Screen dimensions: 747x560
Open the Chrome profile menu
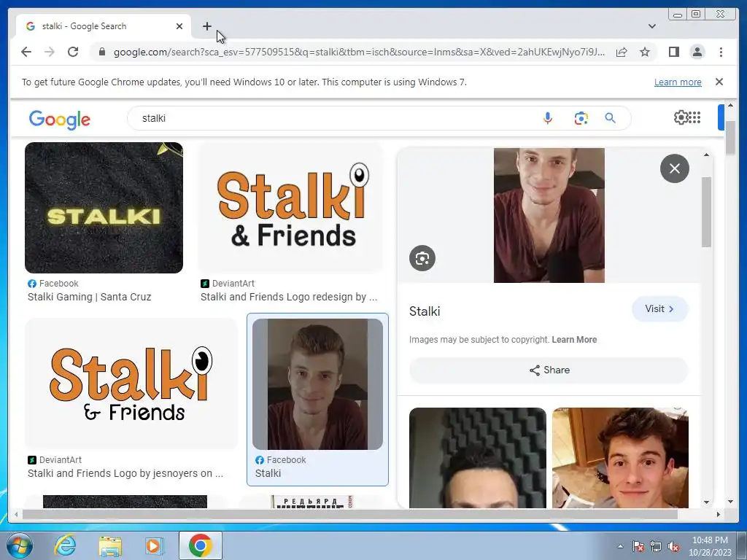point(697,52)
